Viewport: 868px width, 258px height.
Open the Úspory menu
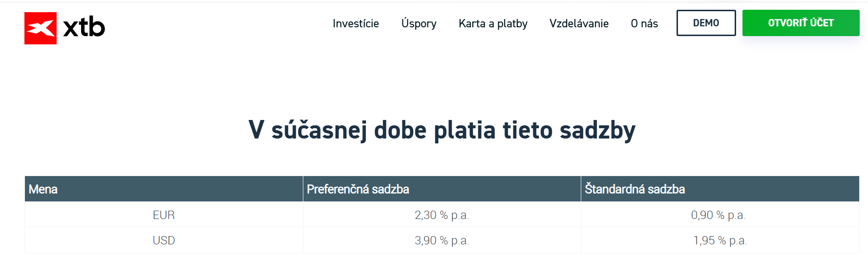pos(419,23)
